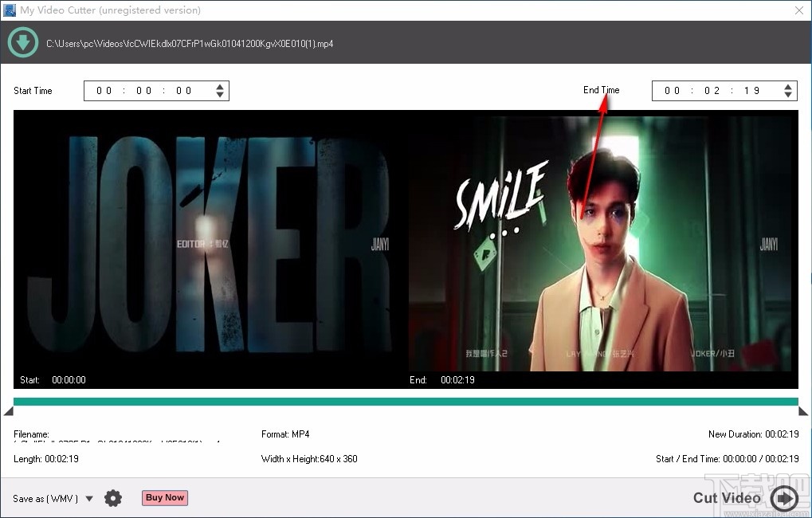812x518 pixels.
Task: Click the Width x Height:640 x 360 text
Action: pyautogui.click(x=309, y=459)
